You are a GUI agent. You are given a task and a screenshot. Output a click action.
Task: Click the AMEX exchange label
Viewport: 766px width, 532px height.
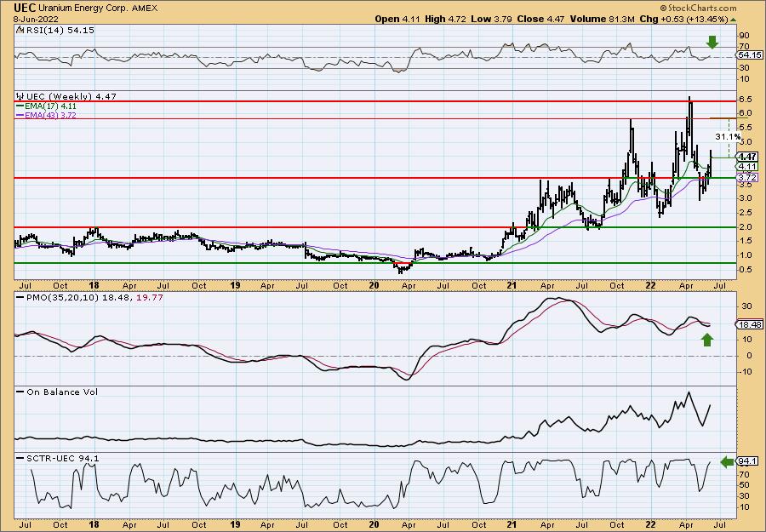point(145,9)
